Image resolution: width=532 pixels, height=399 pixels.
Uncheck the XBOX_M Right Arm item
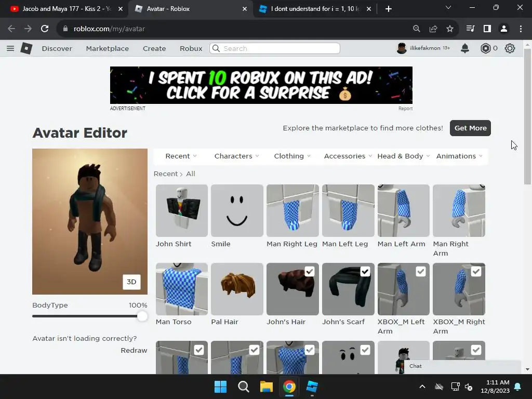(x=476, y=271)
